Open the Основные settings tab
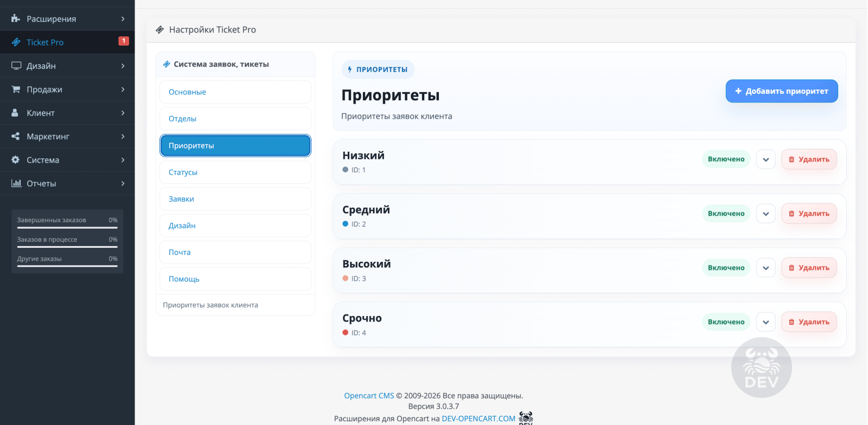The height and width of the screenshot is (425, 868). [x=235, y=92]
